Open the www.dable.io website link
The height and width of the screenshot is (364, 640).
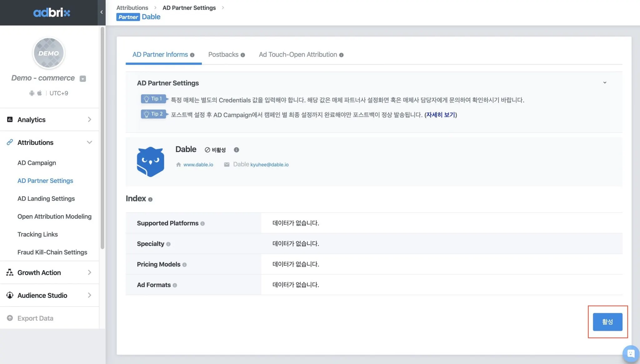pos(198,165)
